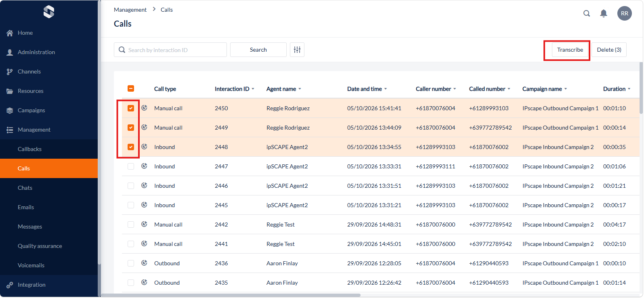Uncheck the checkbox for call 2450
Screen dimensions: 644x298
(x=131, y=108)
